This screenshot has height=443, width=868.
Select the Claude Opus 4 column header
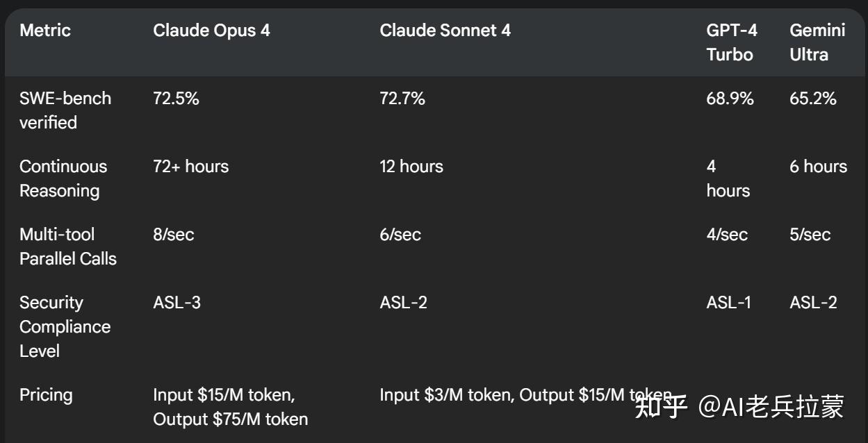pos(211,31)
